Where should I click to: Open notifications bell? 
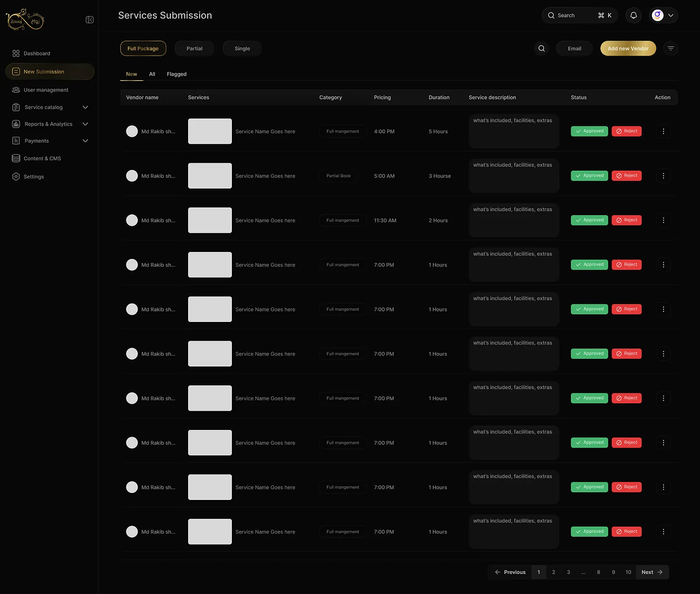pos(633,15)
